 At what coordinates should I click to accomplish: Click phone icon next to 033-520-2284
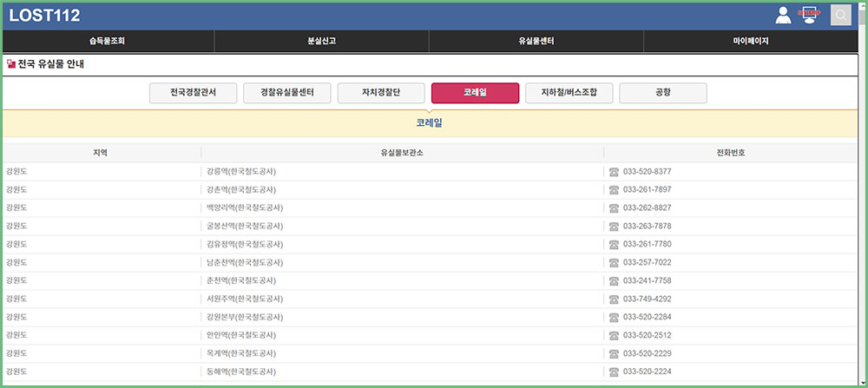tap(614, 317)
